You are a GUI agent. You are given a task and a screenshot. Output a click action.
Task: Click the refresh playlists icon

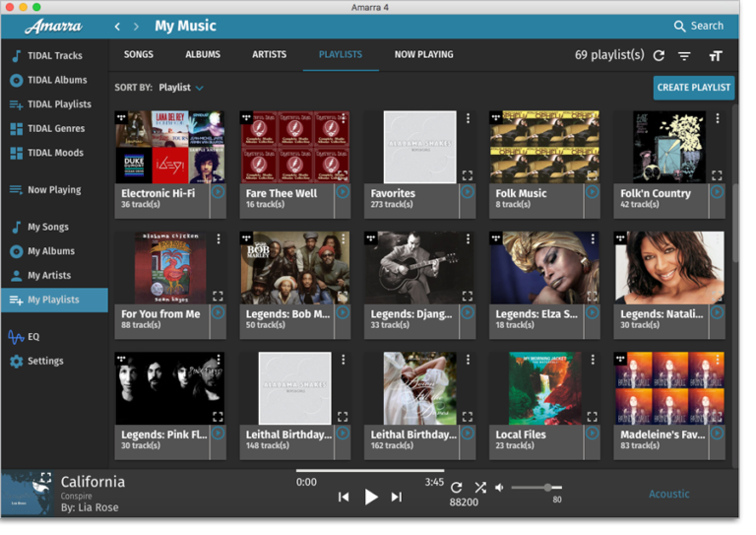click(659, 56)
